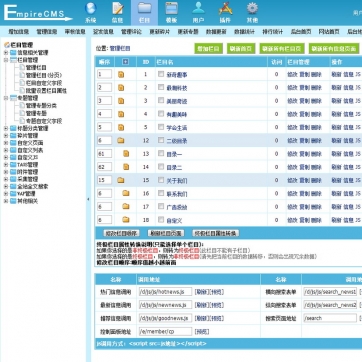The image size is (362, 362).
Task: Click the green 刷新所有信息页面 button
Action: pos(334,48)
